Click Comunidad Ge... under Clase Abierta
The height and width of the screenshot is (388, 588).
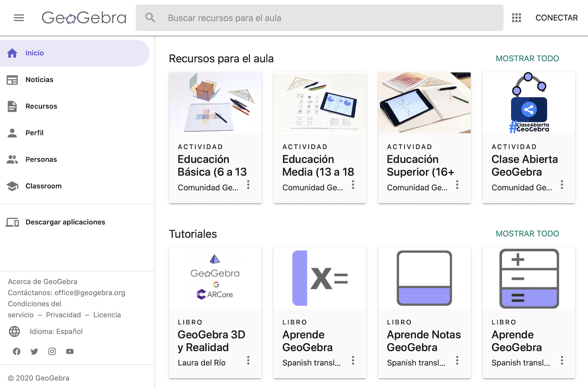522,188
